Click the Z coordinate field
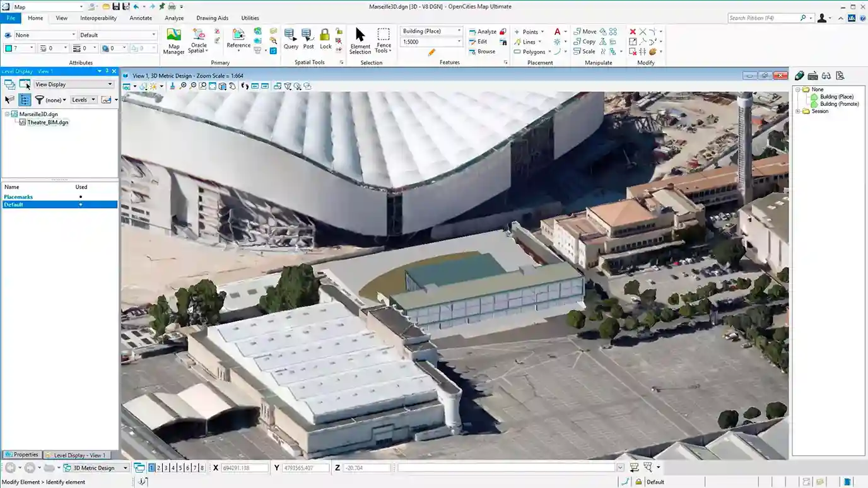 [367, 468]
